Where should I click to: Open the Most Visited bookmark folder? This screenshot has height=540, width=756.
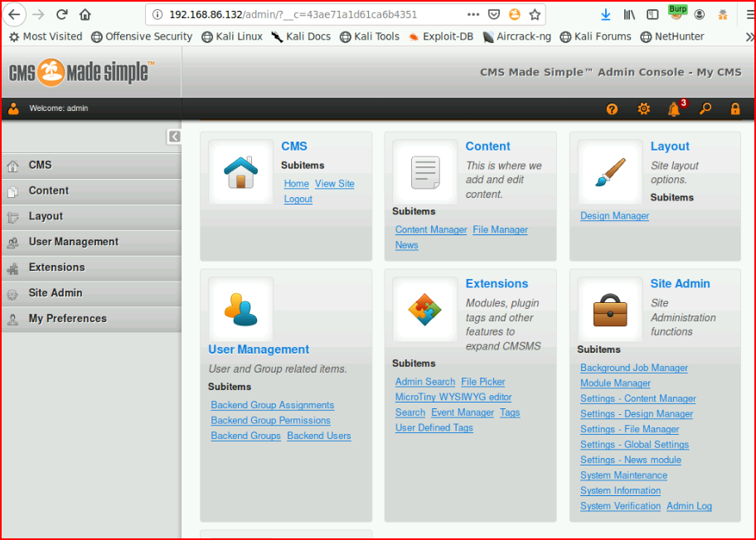tap(46, 36)
